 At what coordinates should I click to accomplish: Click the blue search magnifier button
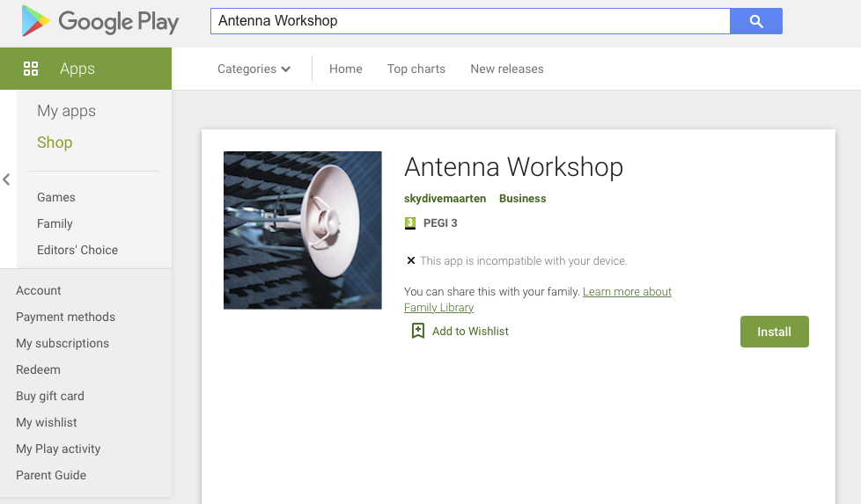pos(756,21)
